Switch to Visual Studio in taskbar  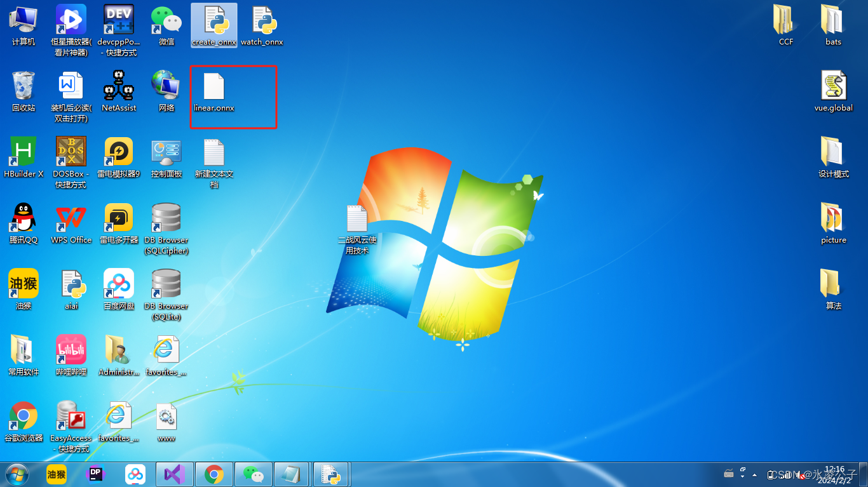[175, 474]
